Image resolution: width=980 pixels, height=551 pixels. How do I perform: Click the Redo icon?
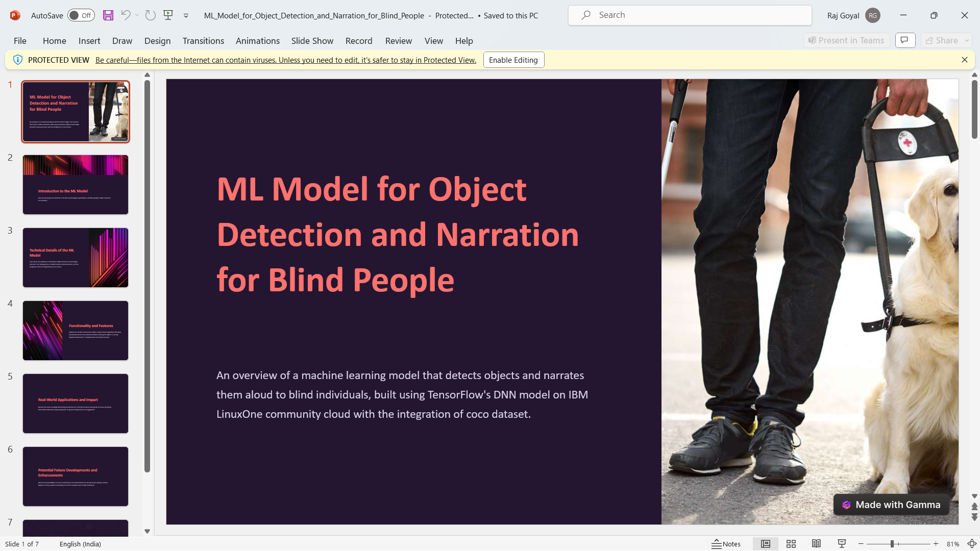150,15
